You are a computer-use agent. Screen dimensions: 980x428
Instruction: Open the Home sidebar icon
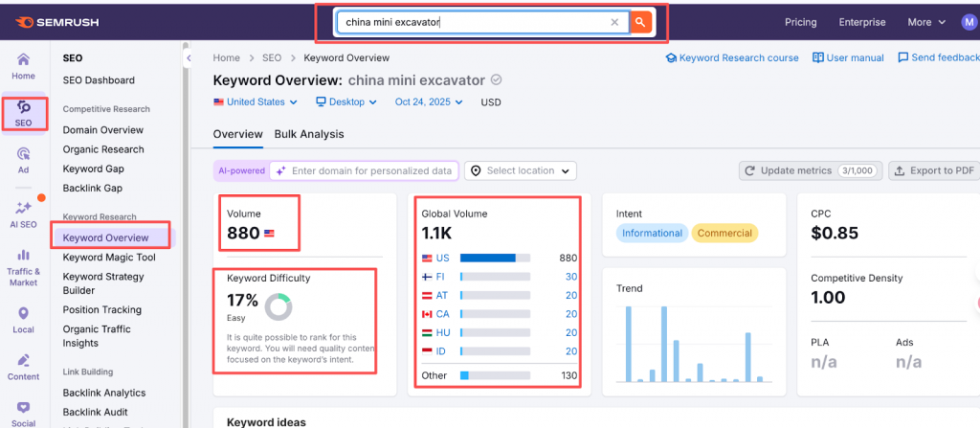(x=24, y=66)
